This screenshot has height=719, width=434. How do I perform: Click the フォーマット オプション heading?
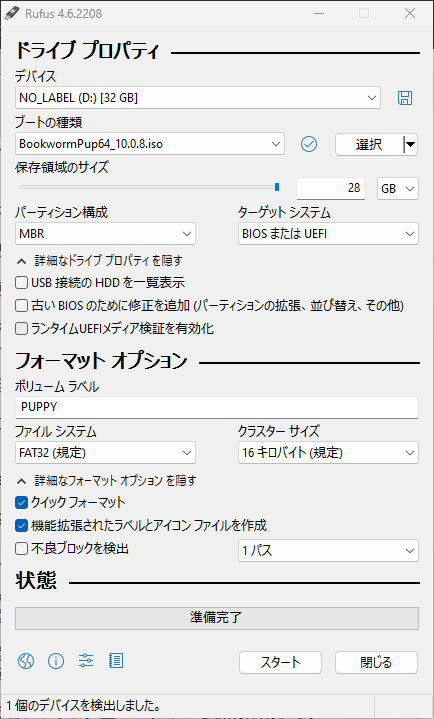(x=101, y=361)
